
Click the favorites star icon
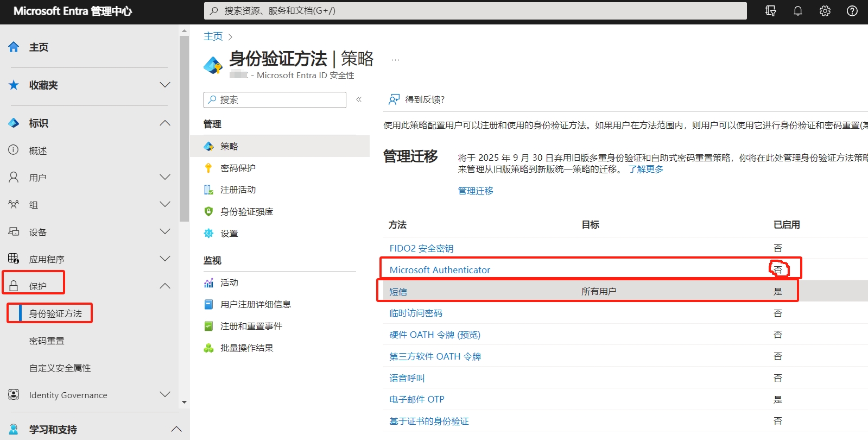tap(14, 85)
